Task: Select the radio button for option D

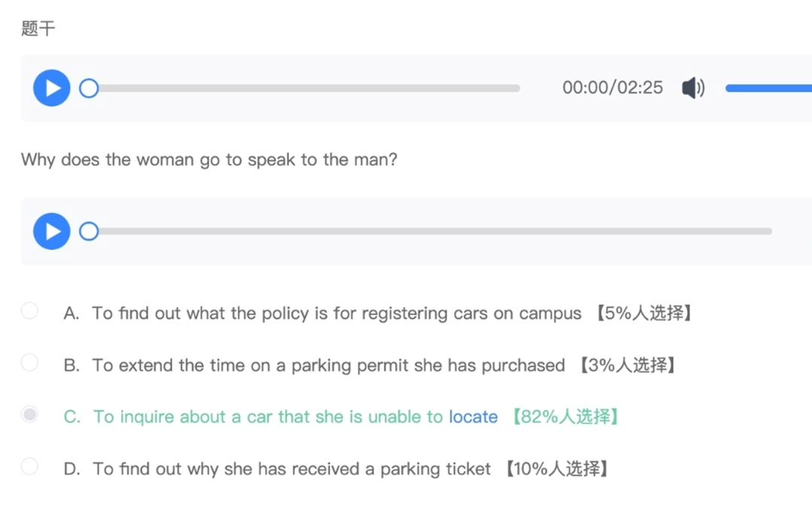Action: (x=29, y=466)
